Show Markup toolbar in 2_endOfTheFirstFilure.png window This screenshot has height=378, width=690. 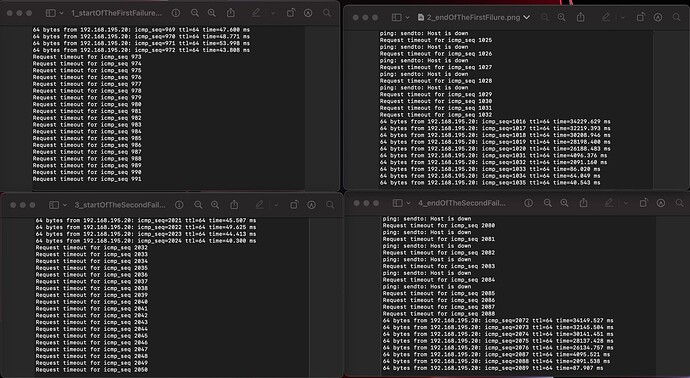tap(658, 17)
